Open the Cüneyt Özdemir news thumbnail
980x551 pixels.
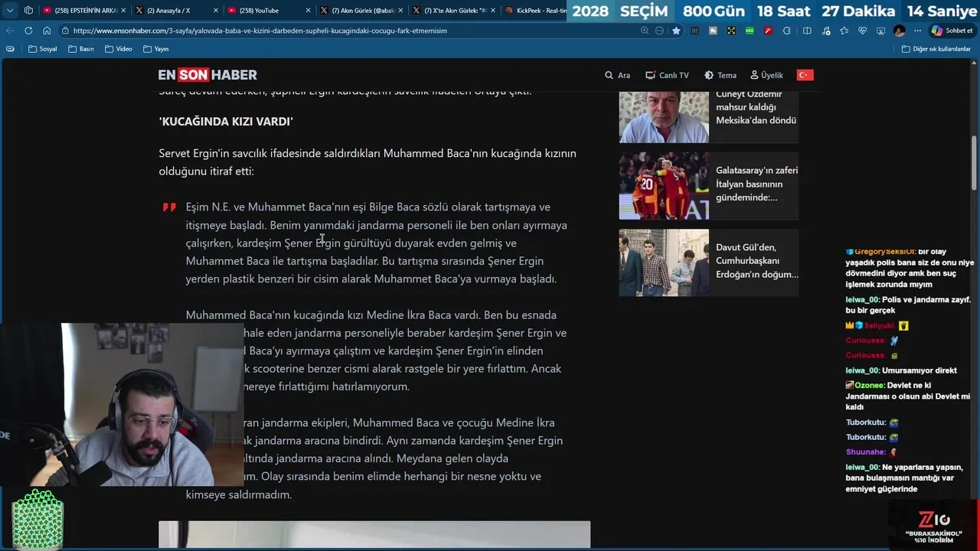tap(664, 117)
